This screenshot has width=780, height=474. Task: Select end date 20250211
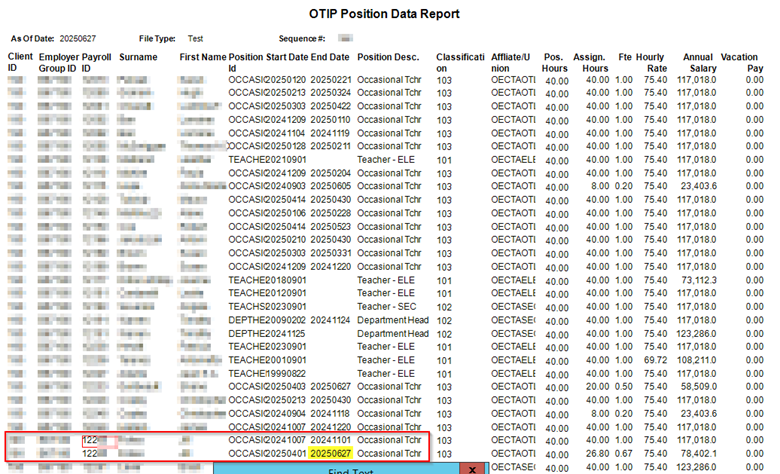[330, 146]
